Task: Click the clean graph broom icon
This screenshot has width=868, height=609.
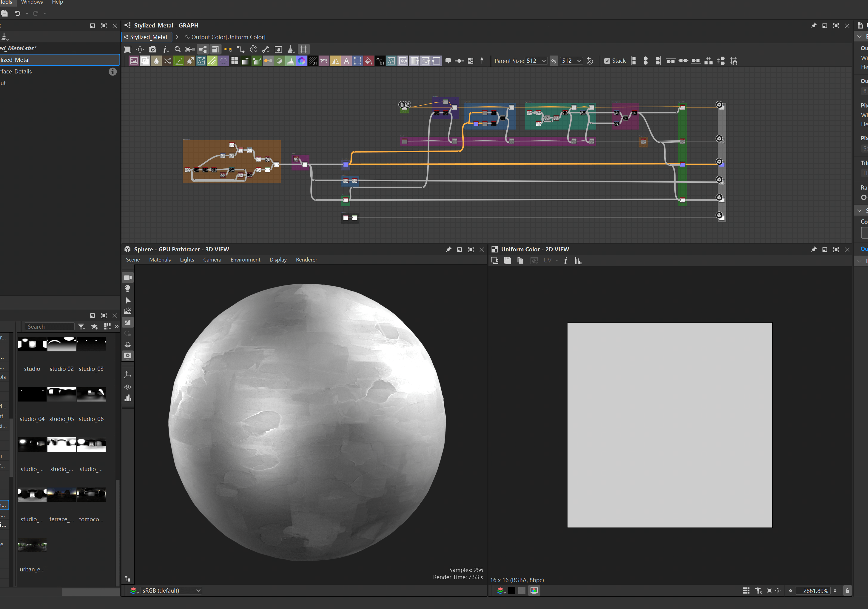Action: pyautogui.click(x=291, y=49)
